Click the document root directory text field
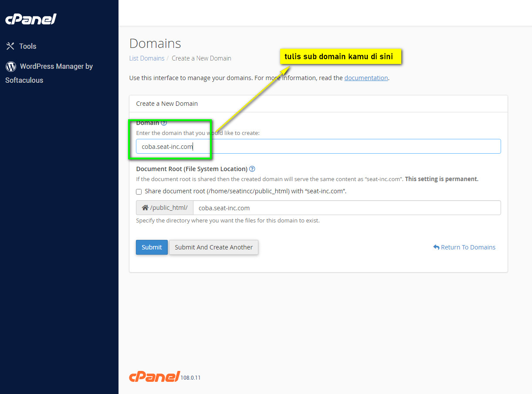This screenshot has width=532, height=394. point(346,208)
